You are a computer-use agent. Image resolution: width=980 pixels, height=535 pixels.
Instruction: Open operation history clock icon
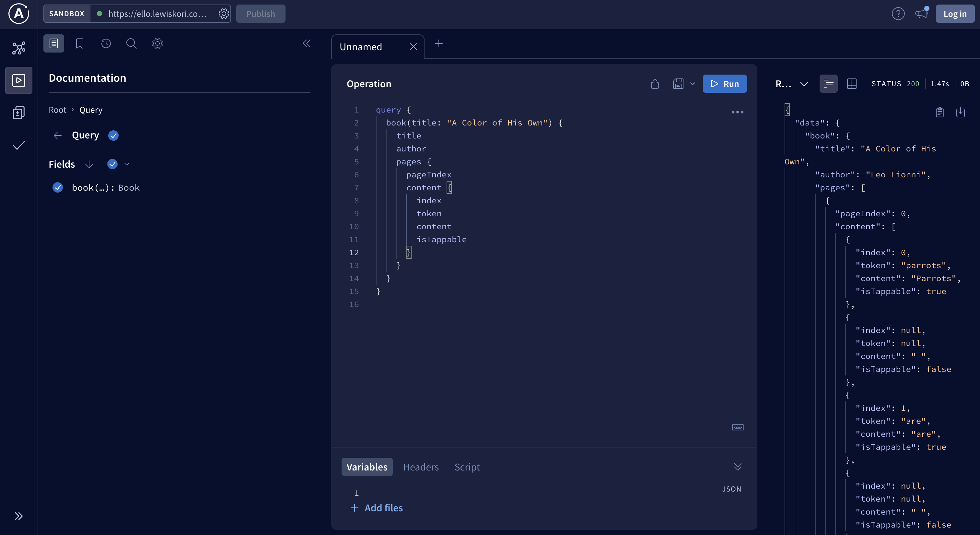[x=106, y=43]
